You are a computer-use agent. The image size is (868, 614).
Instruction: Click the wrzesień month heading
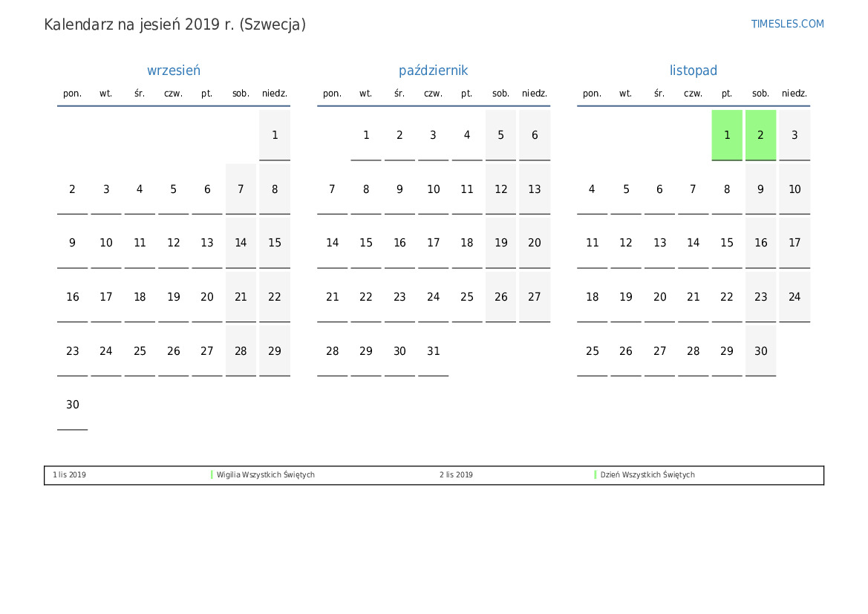point(173,71)
